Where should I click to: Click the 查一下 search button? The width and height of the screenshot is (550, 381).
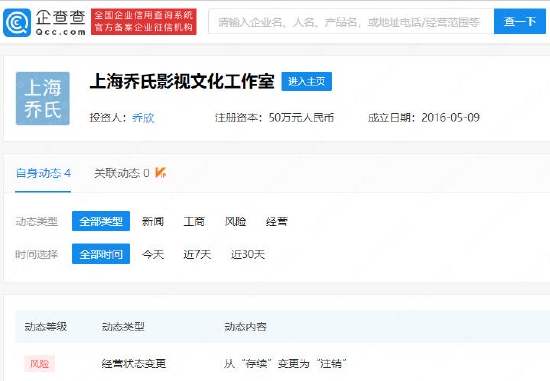point(519,22)
